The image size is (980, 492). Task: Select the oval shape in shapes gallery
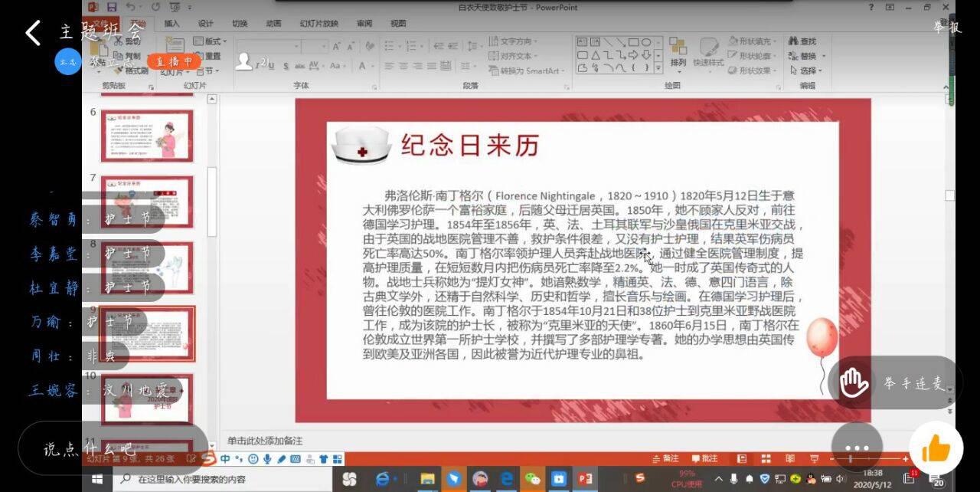tap(646, 42)
